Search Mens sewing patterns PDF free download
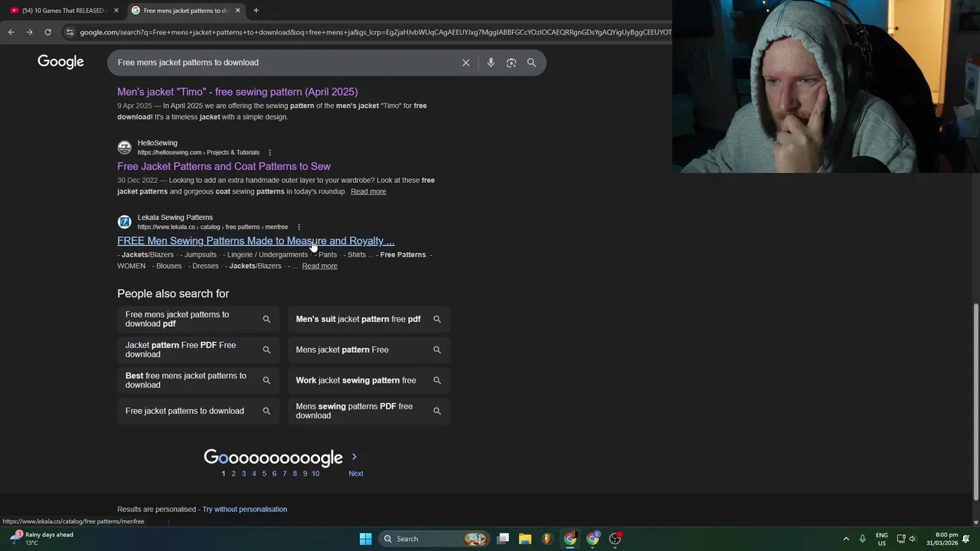980x551 pixels. (x=369, y=411)
